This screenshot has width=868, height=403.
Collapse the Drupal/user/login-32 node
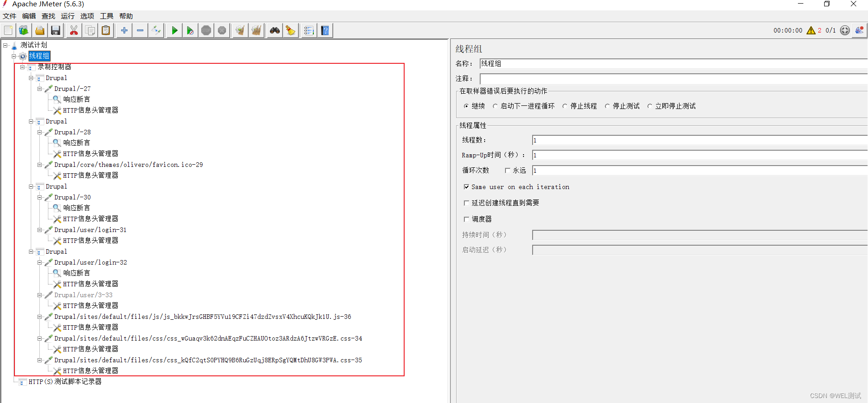point(39,262)
